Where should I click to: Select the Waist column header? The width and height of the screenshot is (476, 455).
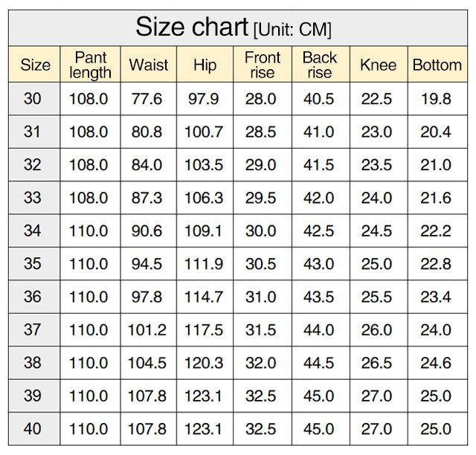[149, 65]
